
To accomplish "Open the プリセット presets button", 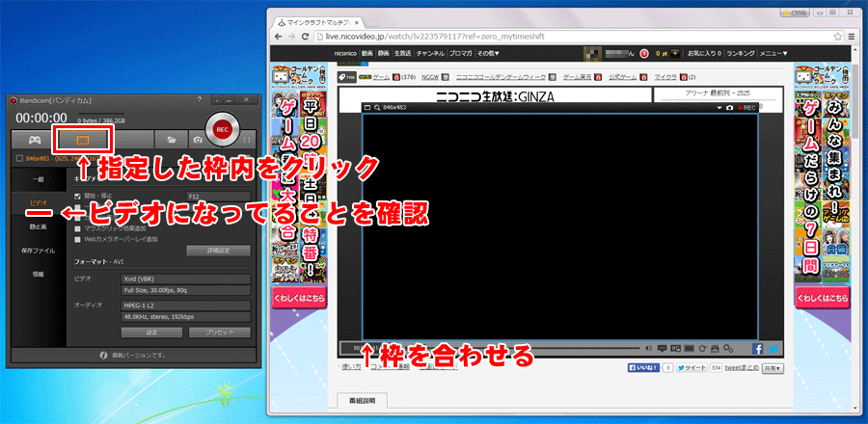I will click(x=220, y=332).
